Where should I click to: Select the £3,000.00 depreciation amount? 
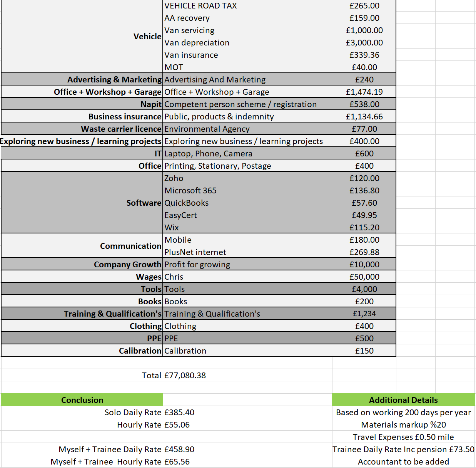point(364,43)
